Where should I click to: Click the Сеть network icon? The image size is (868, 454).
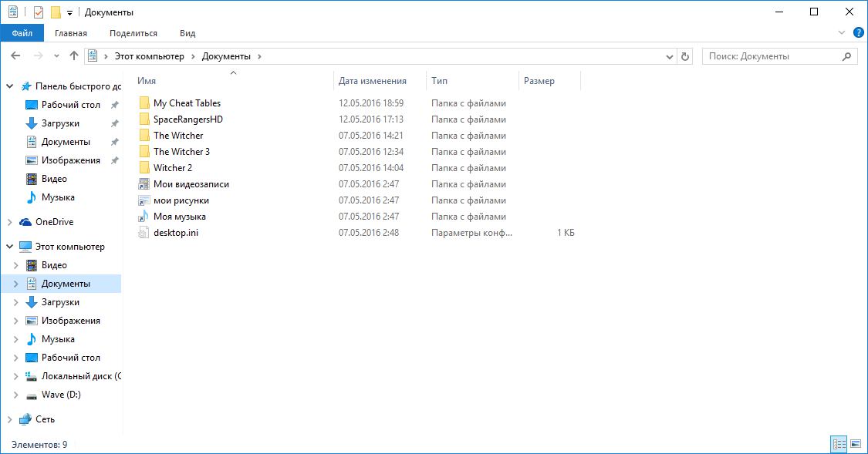coord(25,419)
